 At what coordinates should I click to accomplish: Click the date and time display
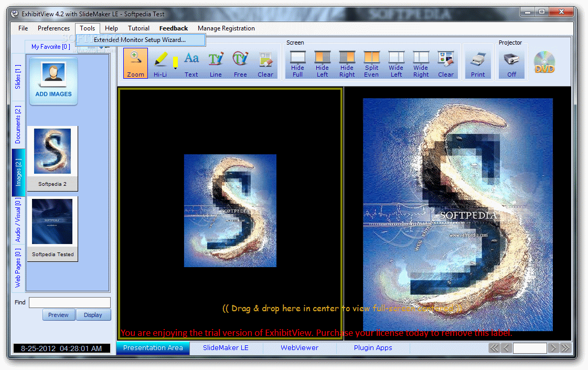[61, 348]
